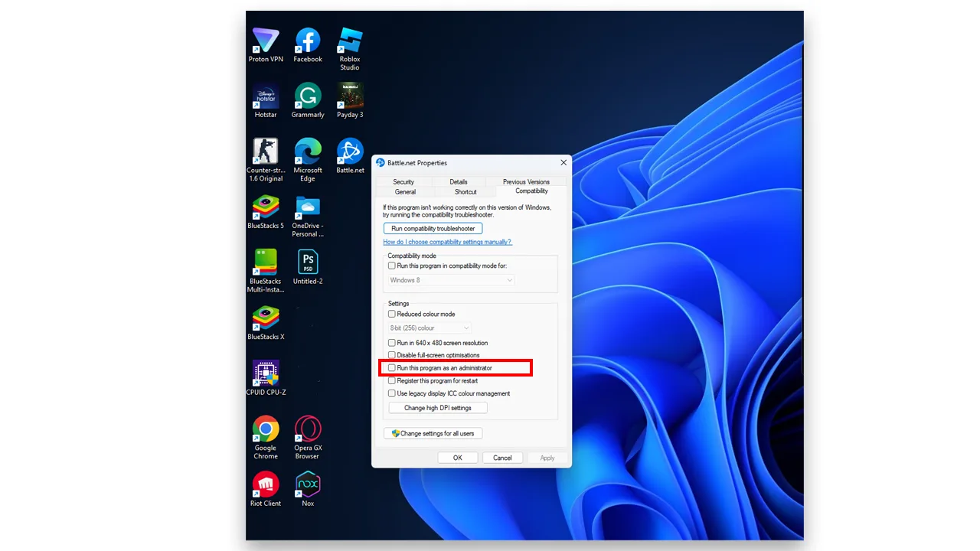This screenshot has width=980, height=551.
Task: Click the Cancel button
Action: (502, 458)
